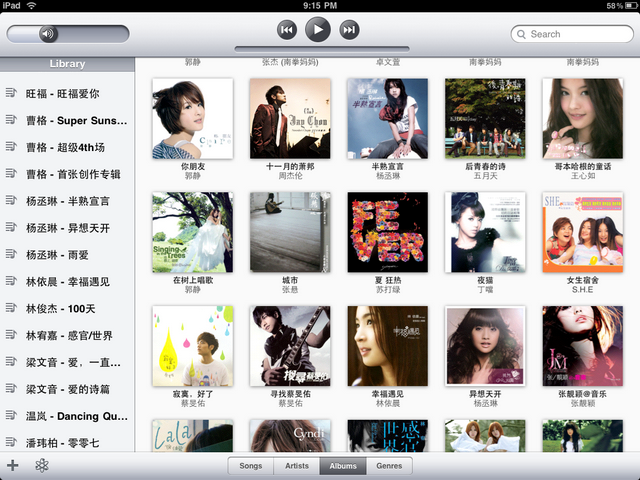640x480 pixels.
Task: Open playlist 潘玮柏 - 零零七
Action: tap(67, 443)
